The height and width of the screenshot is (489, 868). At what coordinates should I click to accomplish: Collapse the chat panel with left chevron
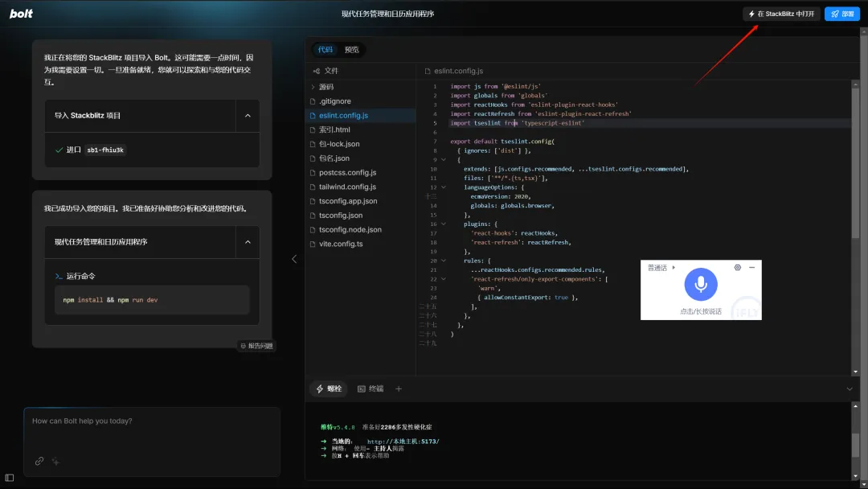click(294, 259)
